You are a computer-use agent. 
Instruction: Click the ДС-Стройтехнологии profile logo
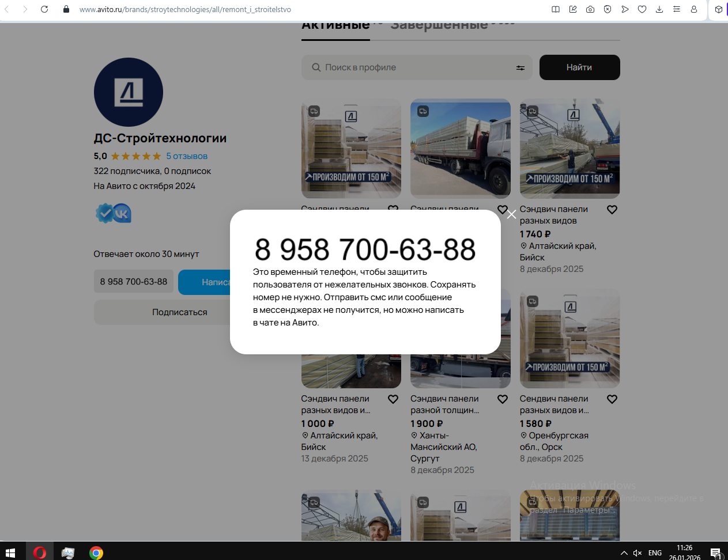tap(129, 92)
